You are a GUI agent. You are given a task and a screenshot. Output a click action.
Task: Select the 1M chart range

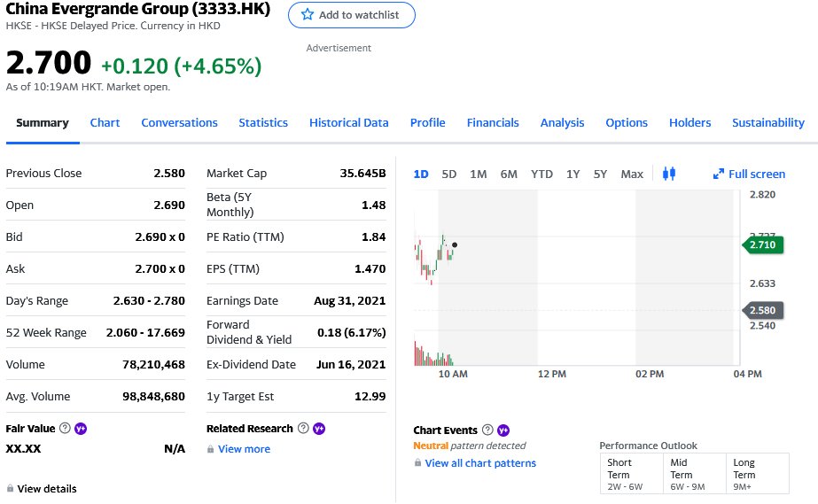coord(478,174)
